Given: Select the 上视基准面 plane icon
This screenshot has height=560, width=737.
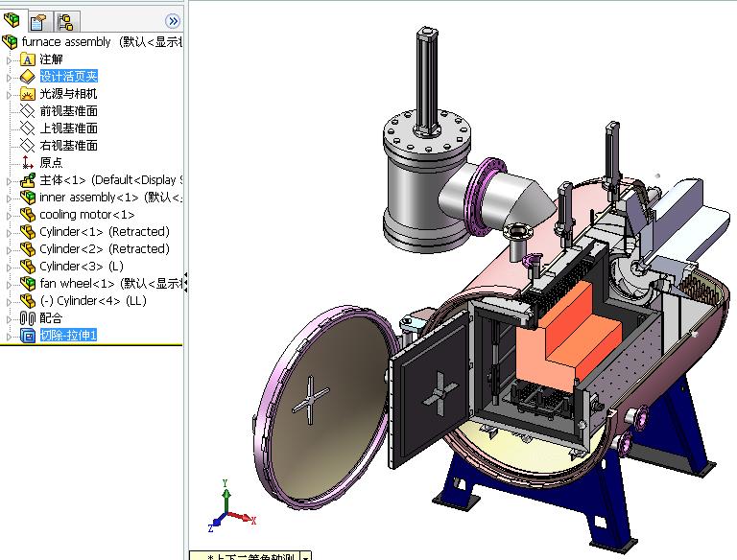Looking at the screenshot, I should pyautogui.click(x=28, y=128).
